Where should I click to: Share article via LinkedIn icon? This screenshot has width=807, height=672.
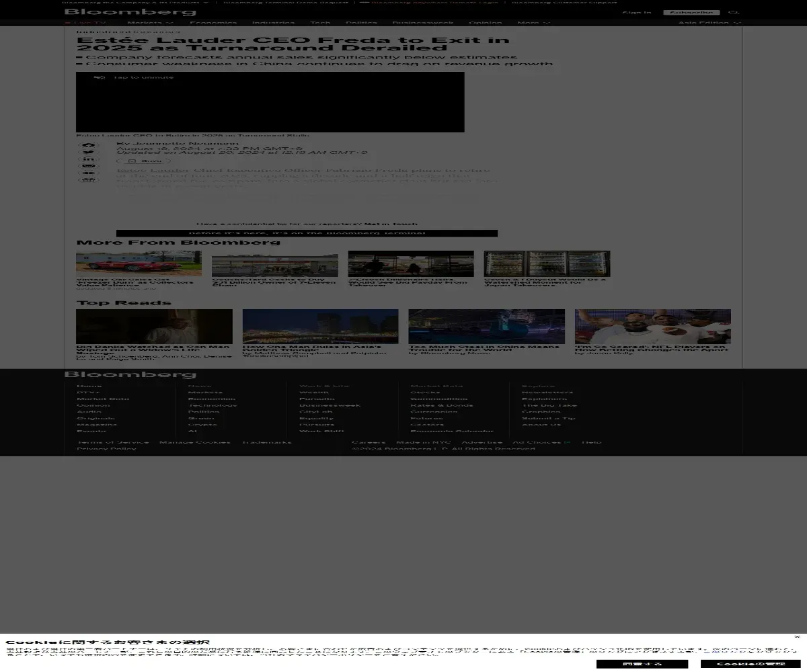click(x=89, y=159)
